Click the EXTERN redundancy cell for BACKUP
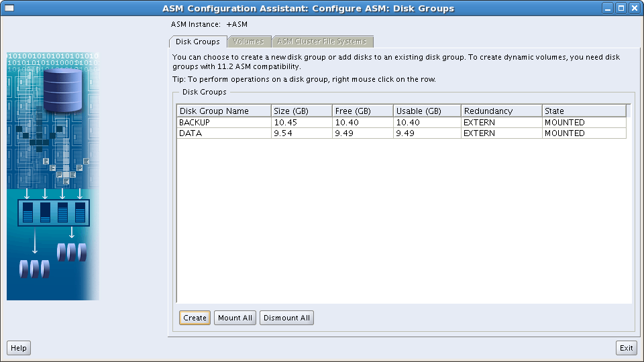 pyautogui.click(x=502, y=122)
